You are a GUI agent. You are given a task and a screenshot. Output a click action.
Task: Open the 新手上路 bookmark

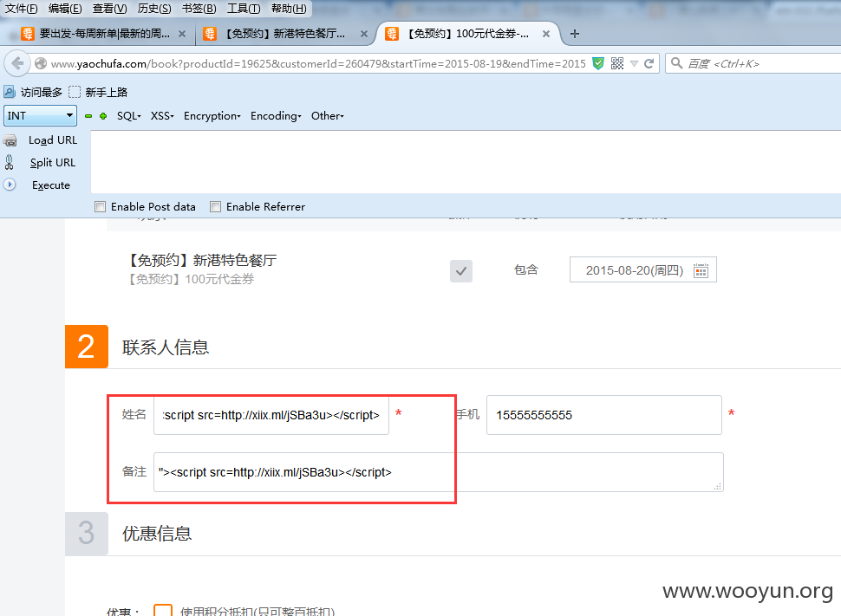[99, 92]
